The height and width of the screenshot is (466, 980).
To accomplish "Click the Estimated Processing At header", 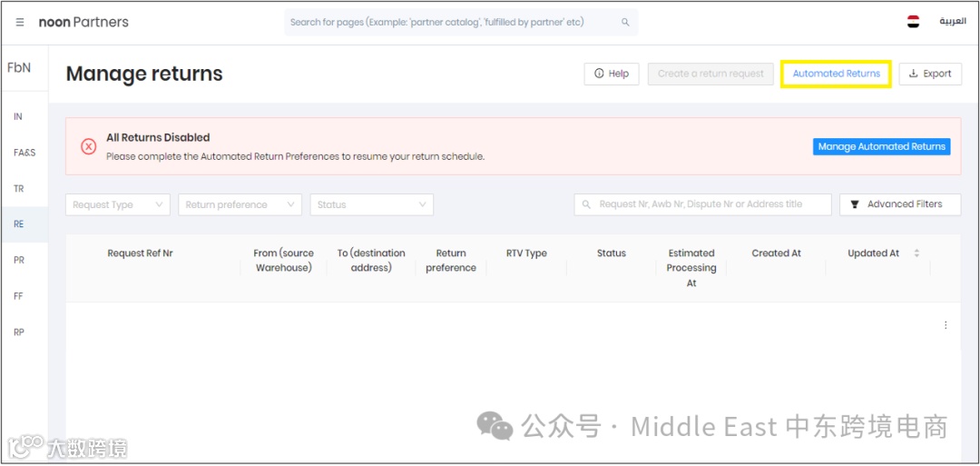I will 691,268.
